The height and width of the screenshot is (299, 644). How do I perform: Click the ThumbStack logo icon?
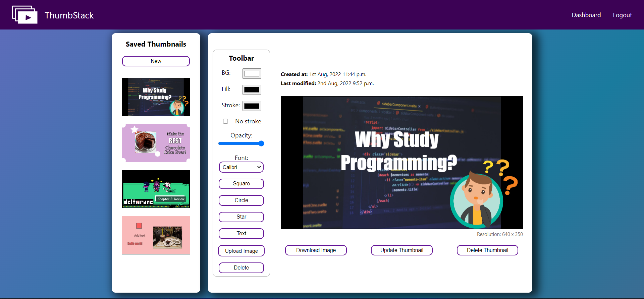(x=25, y=15)
